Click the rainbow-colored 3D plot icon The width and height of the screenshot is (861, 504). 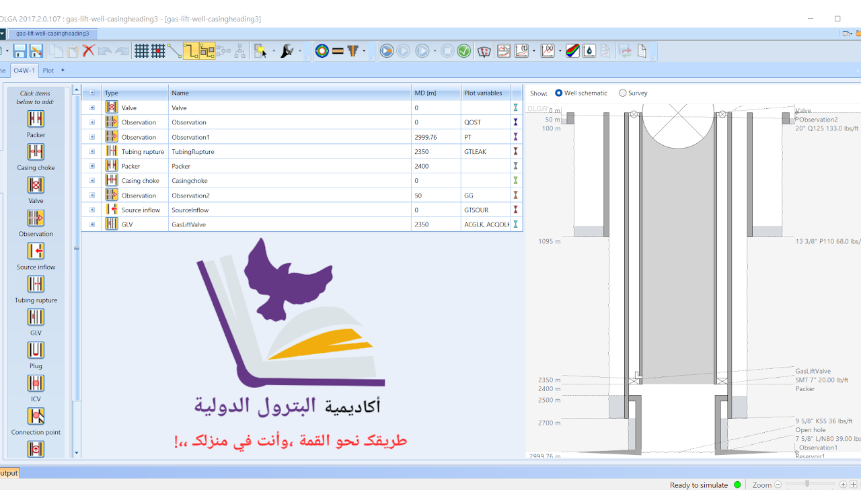[x=572, y=51]
